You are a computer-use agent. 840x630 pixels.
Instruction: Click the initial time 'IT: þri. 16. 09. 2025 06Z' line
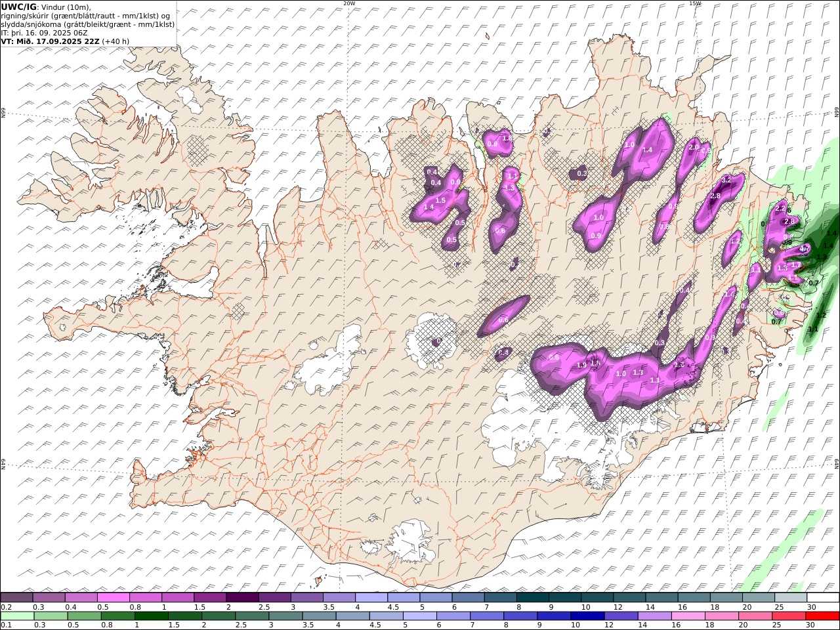click(x=44, y=33)
